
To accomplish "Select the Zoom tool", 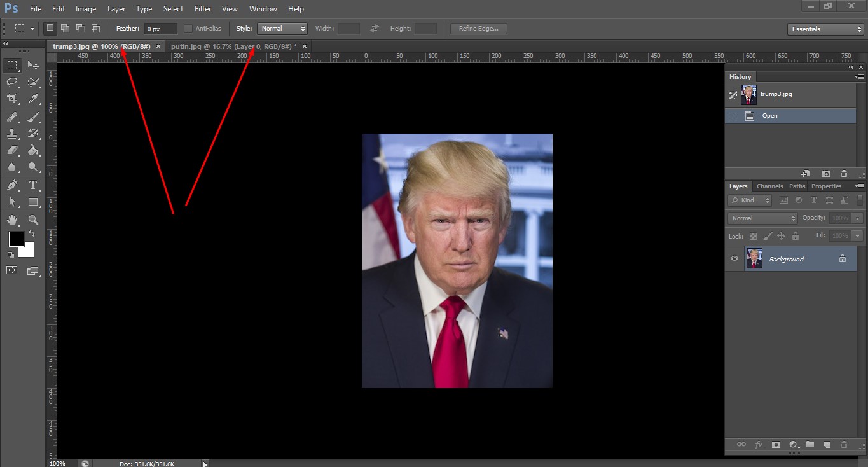I will (x=33, y=220).
